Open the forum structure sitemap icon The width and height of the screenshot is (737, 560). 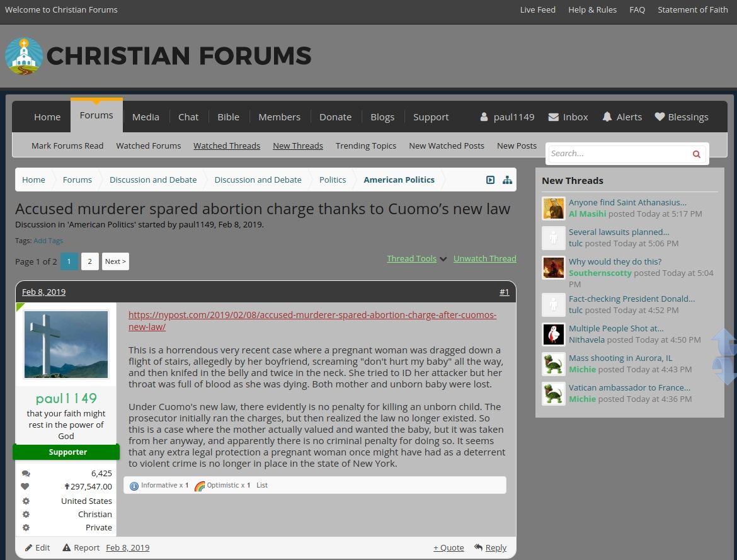pos(508,180)
